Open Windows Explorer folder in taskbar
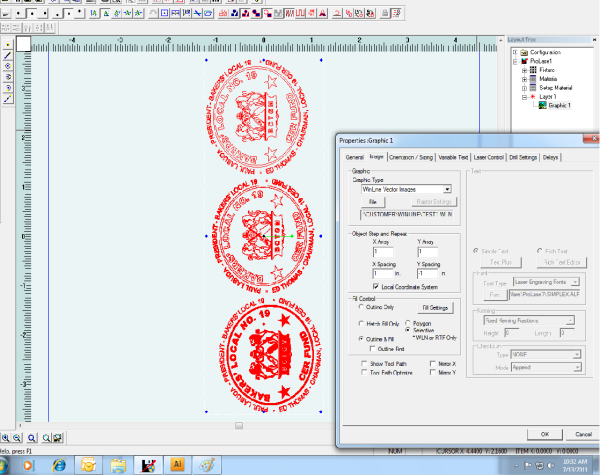 (118, 465)
